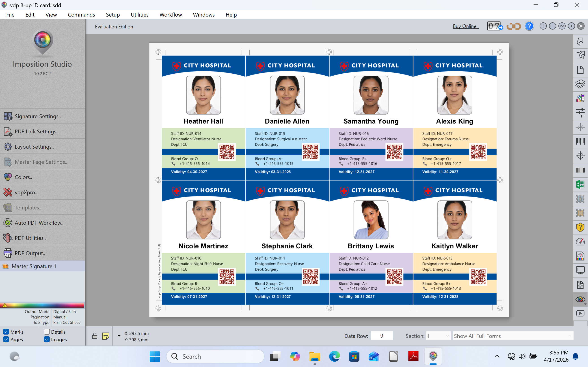Screen dimensions: 588x367
Task: Toggle the Images checkbox
Action: (47, 339)
